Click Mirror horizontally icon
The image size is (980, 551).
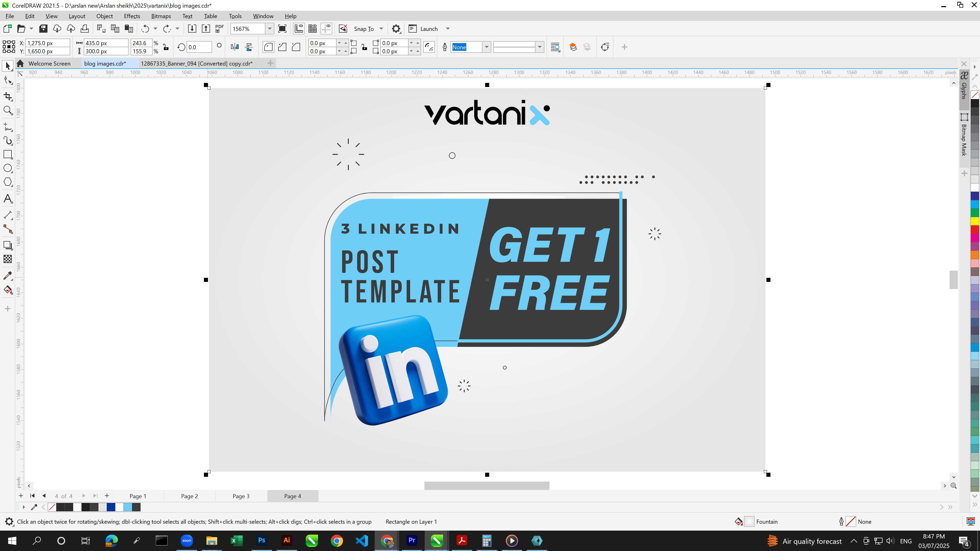click(235, 47)
